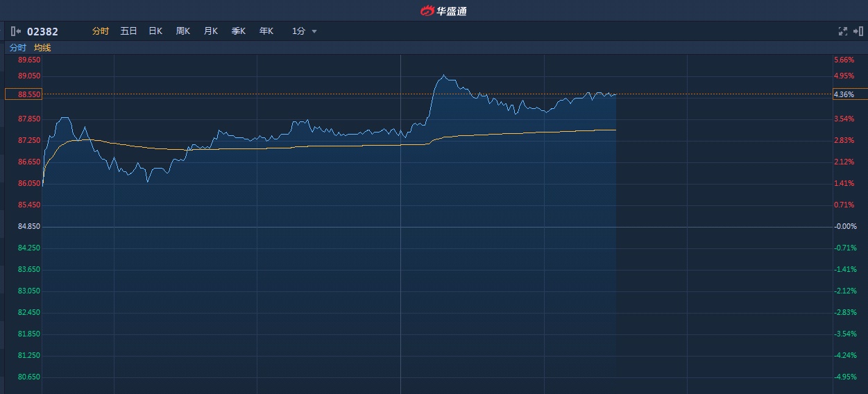Expand the 1分 interval dropdown

[304, 31]
